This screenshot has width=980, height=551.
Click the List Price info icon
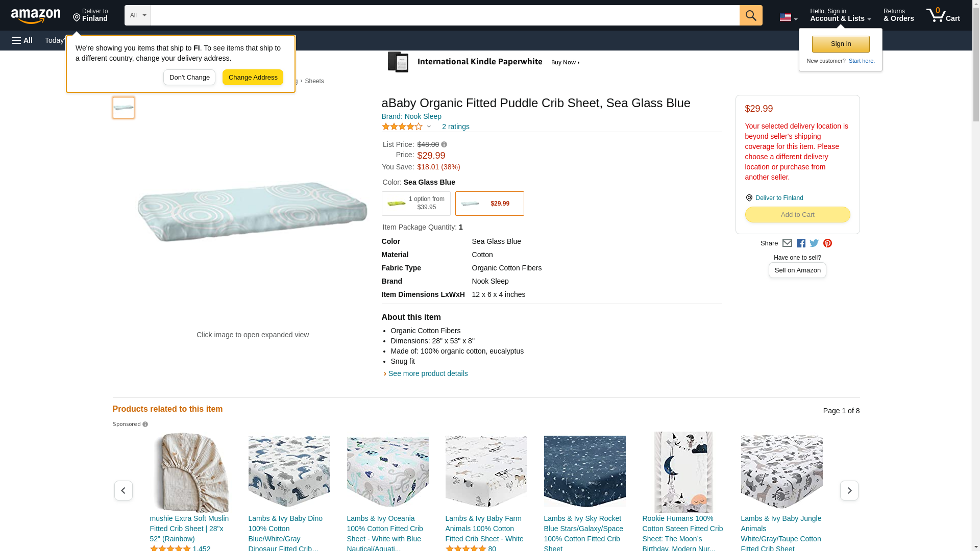point(444,145)
